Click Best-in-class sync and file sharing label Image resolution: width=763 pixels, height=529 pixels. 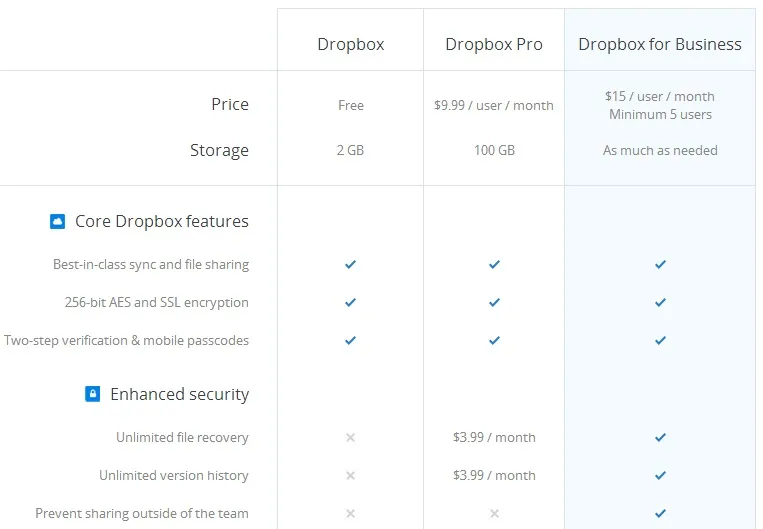pos(151,264)
